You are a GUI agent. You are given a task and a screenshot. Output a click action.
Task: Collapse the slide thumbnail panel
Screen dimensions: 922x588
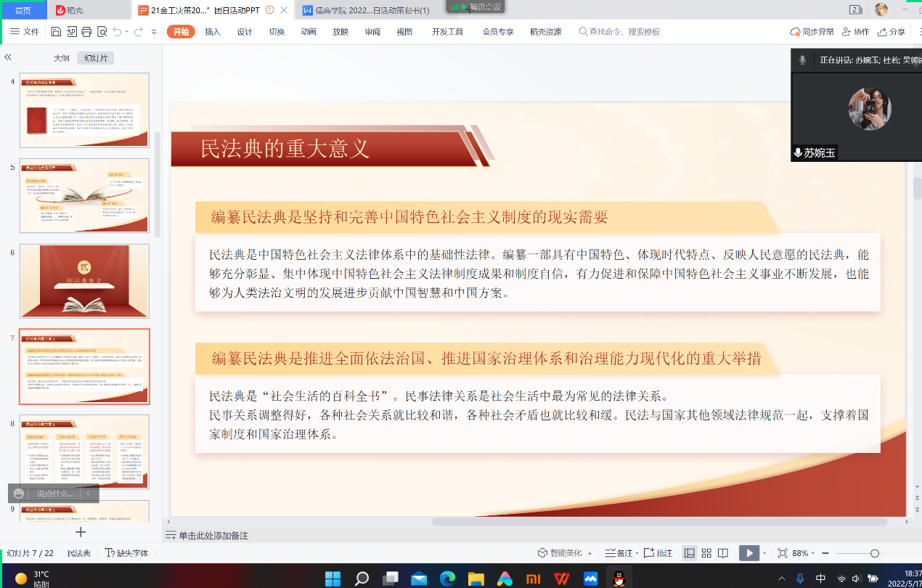tap(8, 57)
